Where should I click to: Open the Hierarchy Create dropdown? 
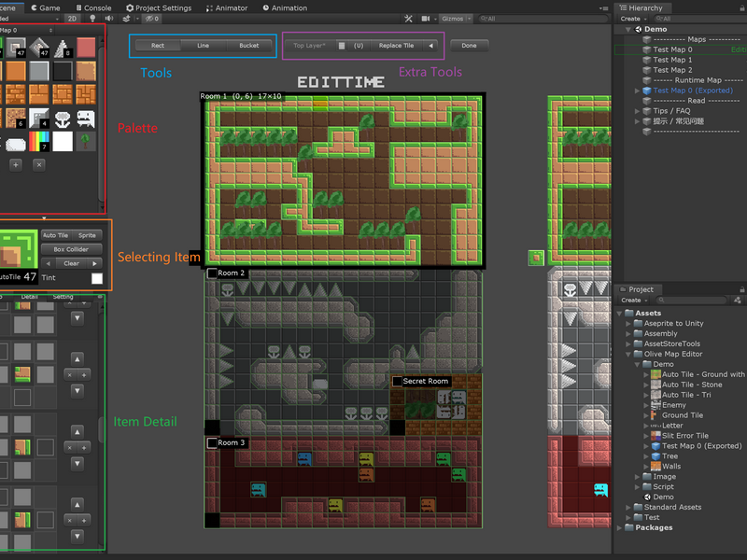(x=634, y=19)
